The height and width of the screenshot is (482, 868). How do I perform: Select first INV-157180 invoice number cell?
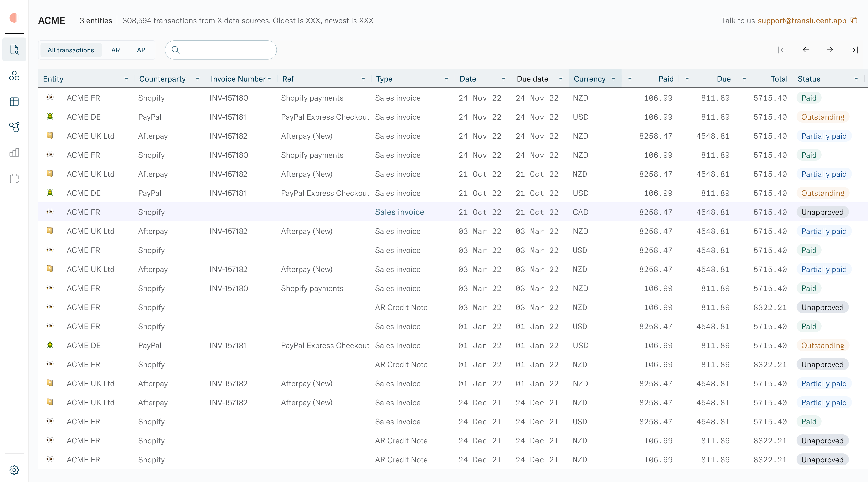(229, 98)
